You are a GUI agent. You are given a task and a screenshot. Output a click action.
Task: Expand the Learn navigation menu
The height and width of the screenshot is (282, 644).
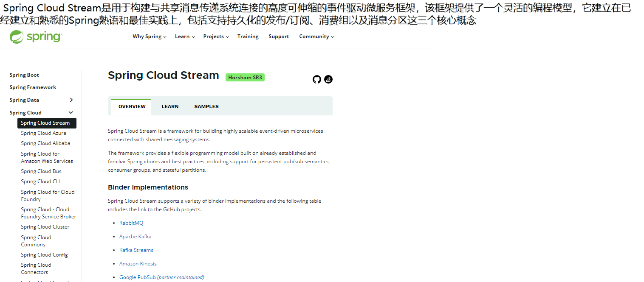(185, 36)
